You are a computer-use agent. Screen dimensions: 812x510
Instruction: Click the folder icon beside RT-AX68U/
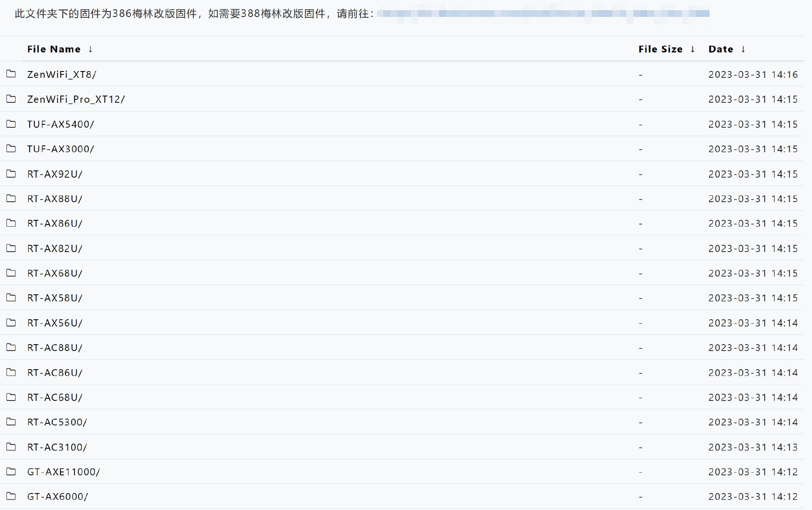(x=11, y=273)
